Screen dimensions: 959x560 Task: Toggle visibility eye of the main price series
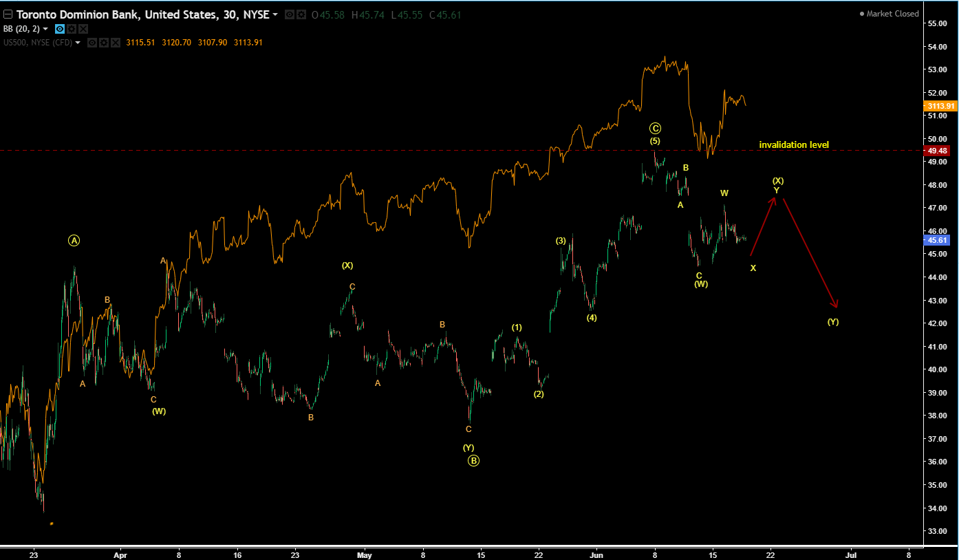[x=290, y=14]
